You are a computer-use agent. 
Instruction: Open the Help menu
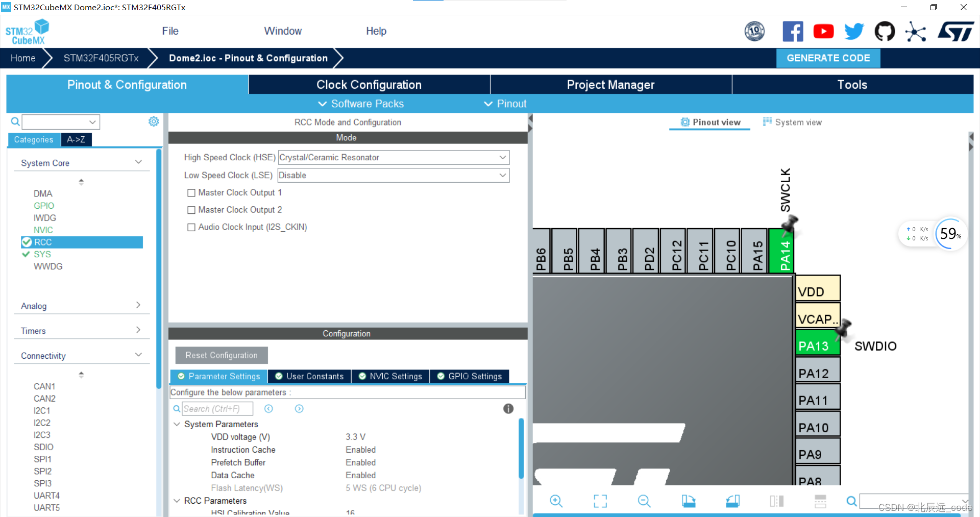[x=376, y=31]
